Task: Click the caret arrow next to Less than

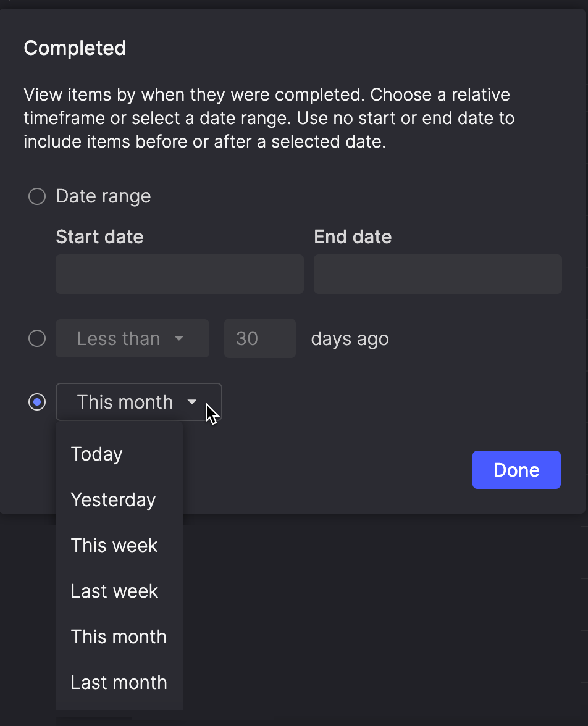Action: click(x=179, y=339)
